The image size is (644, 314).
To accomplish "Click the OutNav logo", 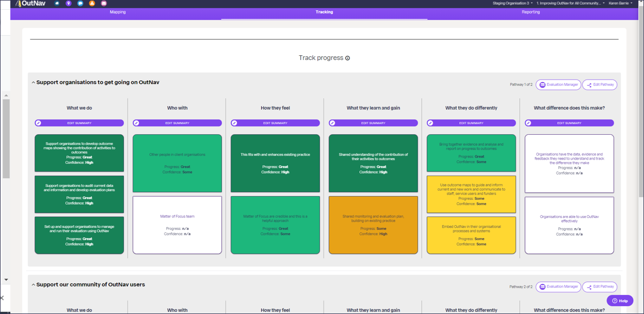I will click(30, 4).
